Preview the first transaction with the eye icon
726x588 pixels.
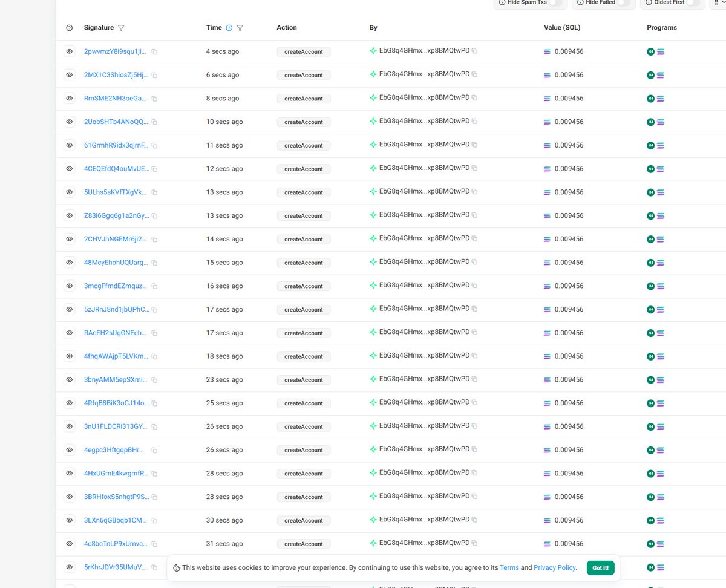(x=69, y=51)
